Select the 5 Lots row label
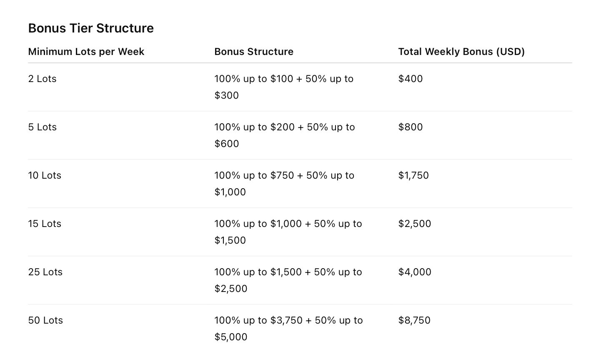The height and width of the screenshot is (364, 591). (x=42, y=127)
